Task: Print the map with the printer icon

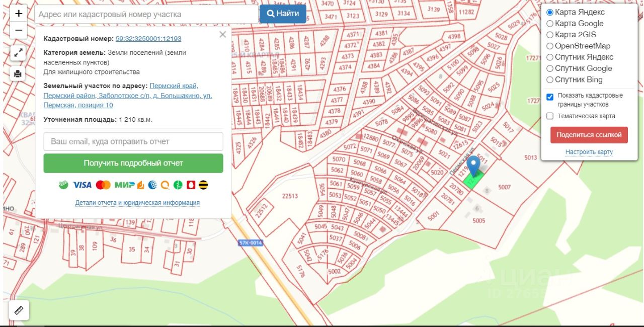Action: pos(18,73)
